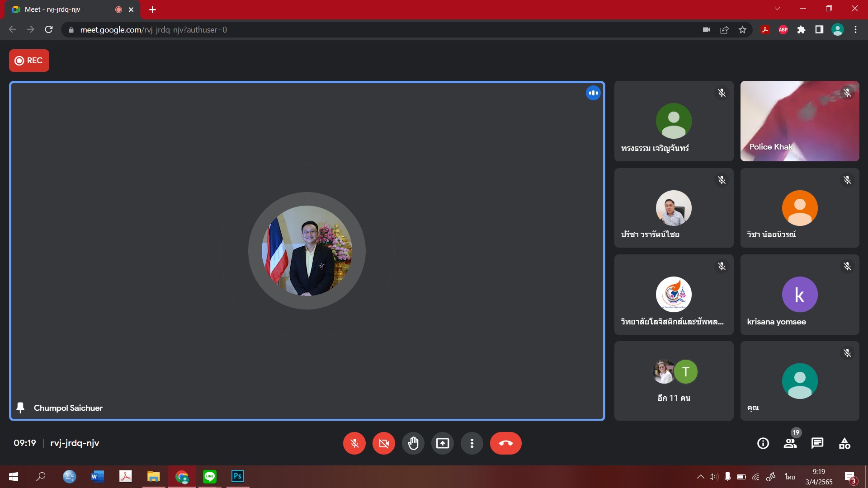Raise your hand in the meeting
Viewport: 868px width, 488px height.
pos(413,443)
